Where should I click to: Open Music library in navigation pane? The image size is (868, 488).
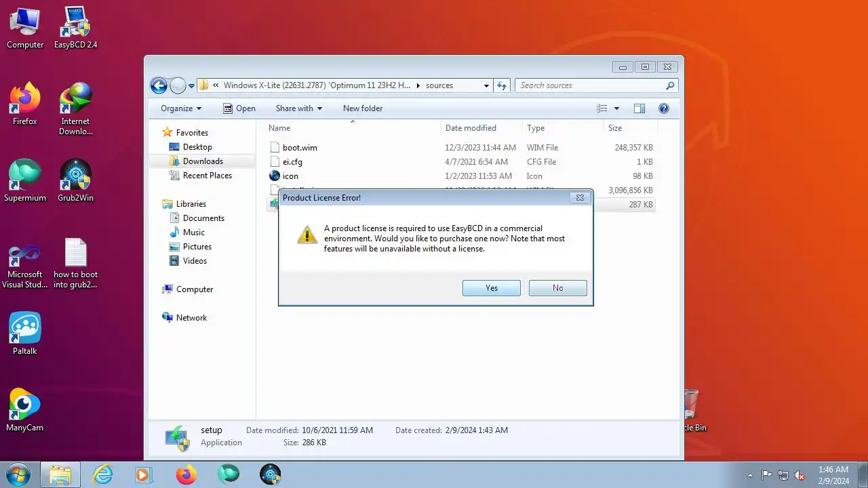[193, 232]
